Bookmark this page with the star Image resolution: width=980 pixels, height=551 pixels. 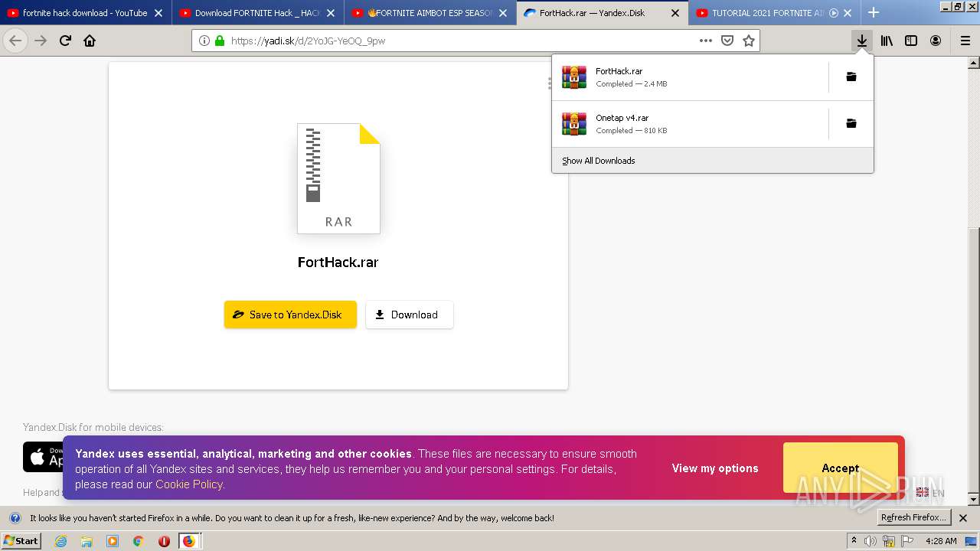[x=749, y=41]
